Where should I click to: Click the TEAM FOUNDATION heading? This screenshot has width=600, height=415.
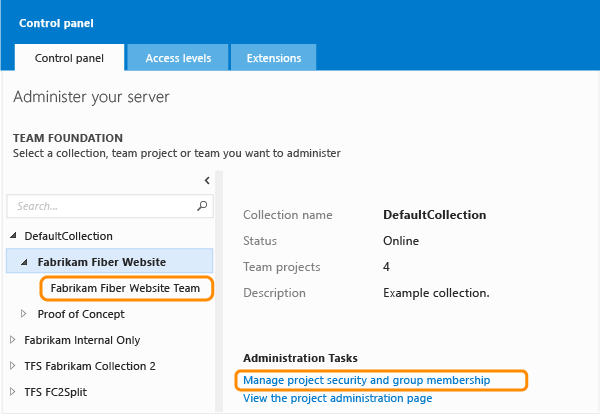68,138
